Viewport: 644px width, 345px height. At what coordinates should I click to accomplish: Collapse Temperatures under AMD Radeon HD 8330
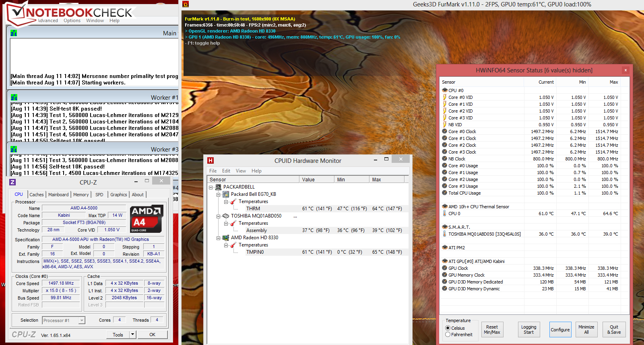pyautogui.click(x=226, y=245)
